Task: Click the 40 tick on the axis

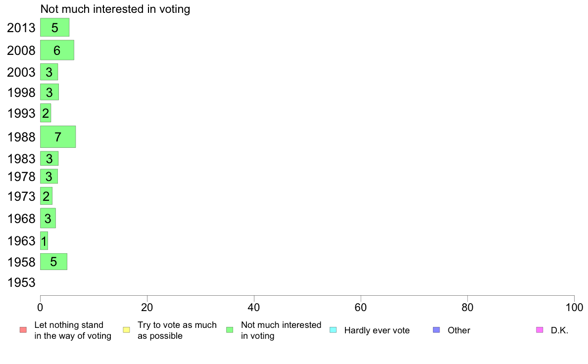Action: (254, 308)
